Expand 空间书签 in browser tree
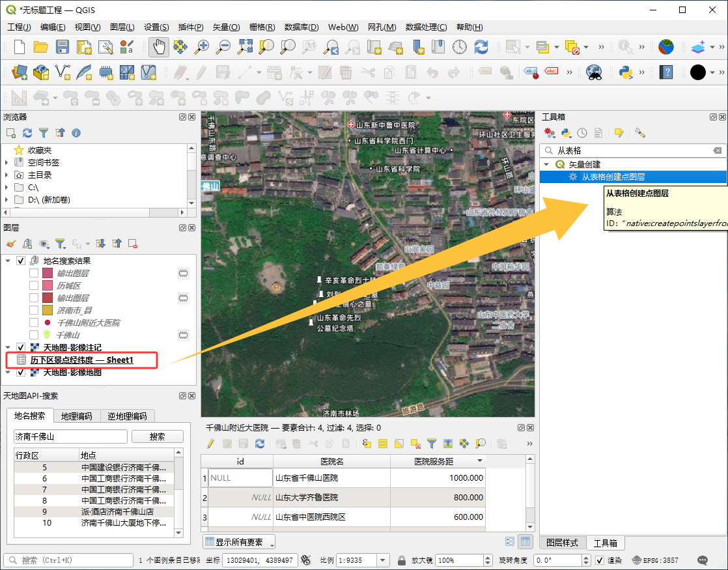The height and width of the screenshot is (570, 728). [x=7, y=163]
